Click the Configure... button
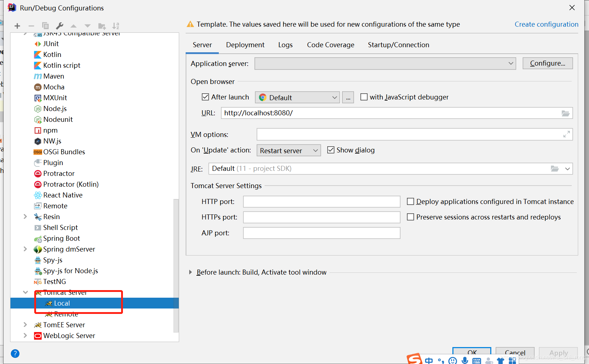This screenshot has height=364, width=589. click(x=548, y=63)
